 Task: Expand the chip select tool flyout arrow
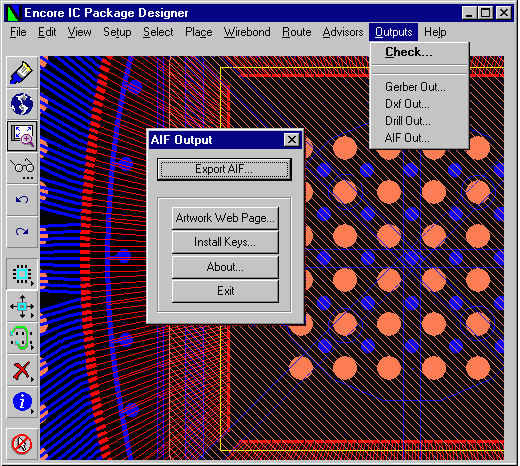32,284
